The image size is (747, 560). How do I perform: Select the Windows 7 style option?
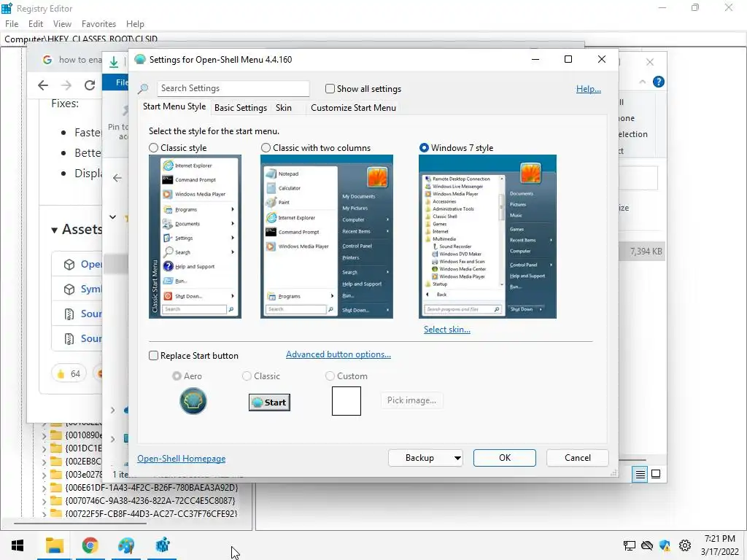click(424, 148)
